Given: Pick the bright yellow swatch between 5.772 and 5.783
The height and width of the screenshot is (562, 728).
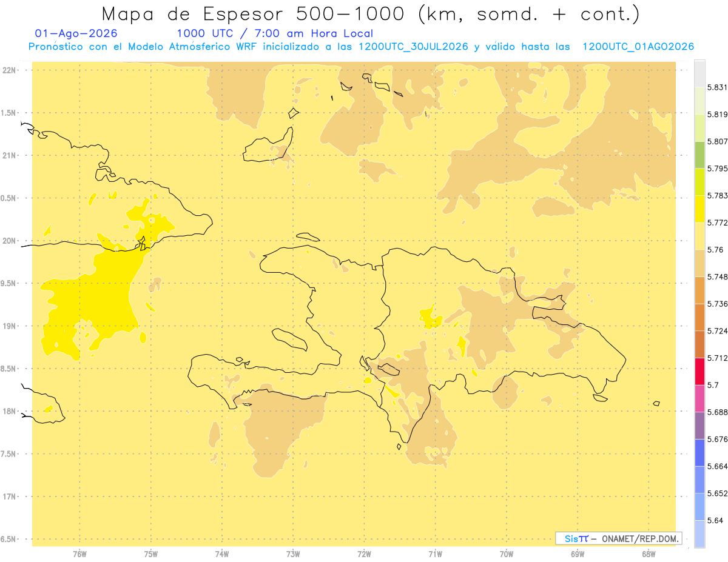Looking at the screenshot, I should (x=699, y=209).
